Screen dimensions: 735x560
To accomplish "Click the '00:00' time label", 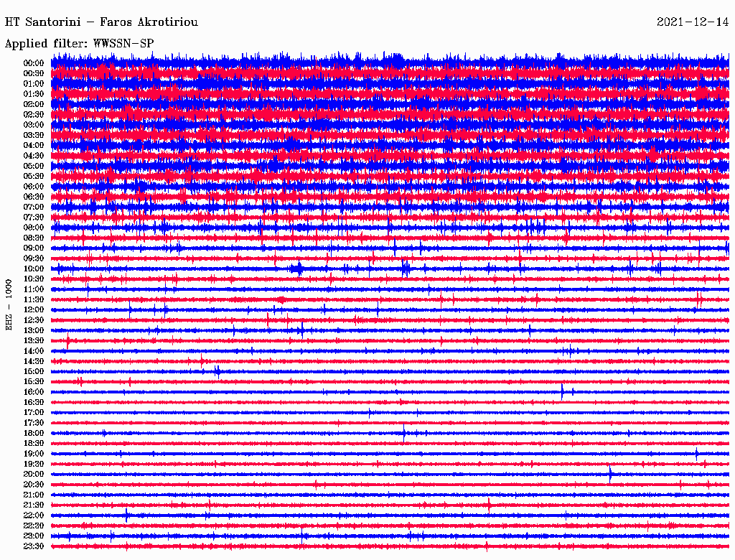I will (34, 63).
